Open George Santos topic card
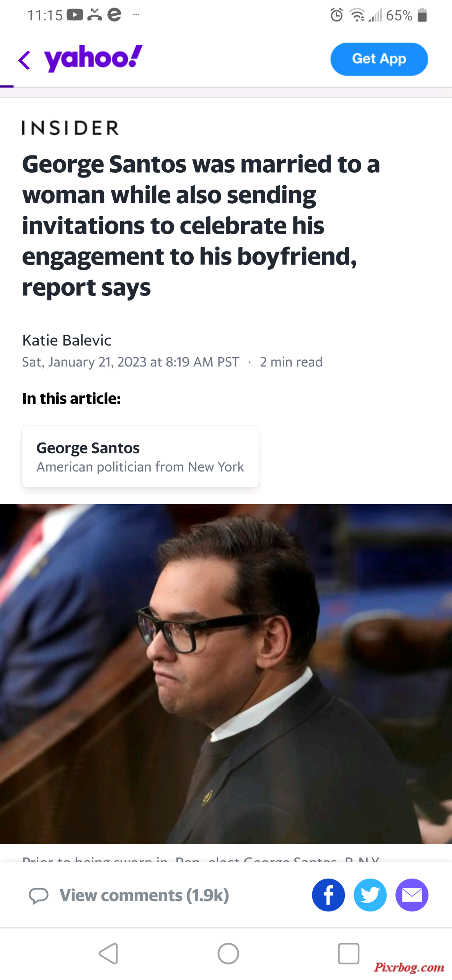Image resolution: width=452 pixels, height=980 pixels. point(140,456)
